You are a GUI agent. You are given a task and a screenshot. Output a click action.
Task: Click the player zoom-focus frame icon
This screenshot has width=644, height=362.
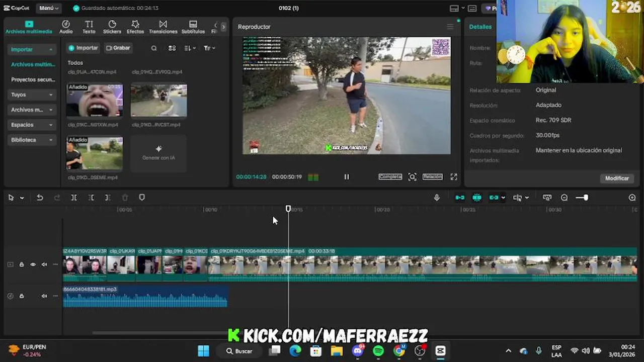413,176
